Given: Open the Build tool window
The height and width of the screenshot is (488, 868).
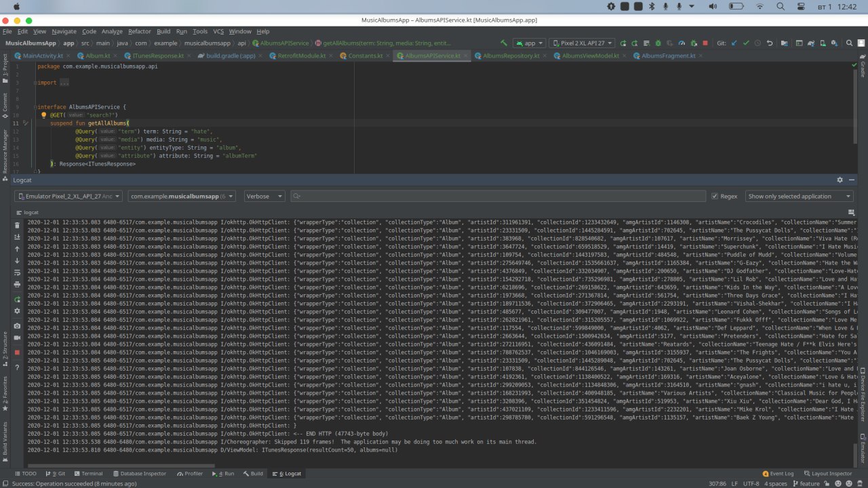Looking at the screenshot, I should click(x=253, y=474).
